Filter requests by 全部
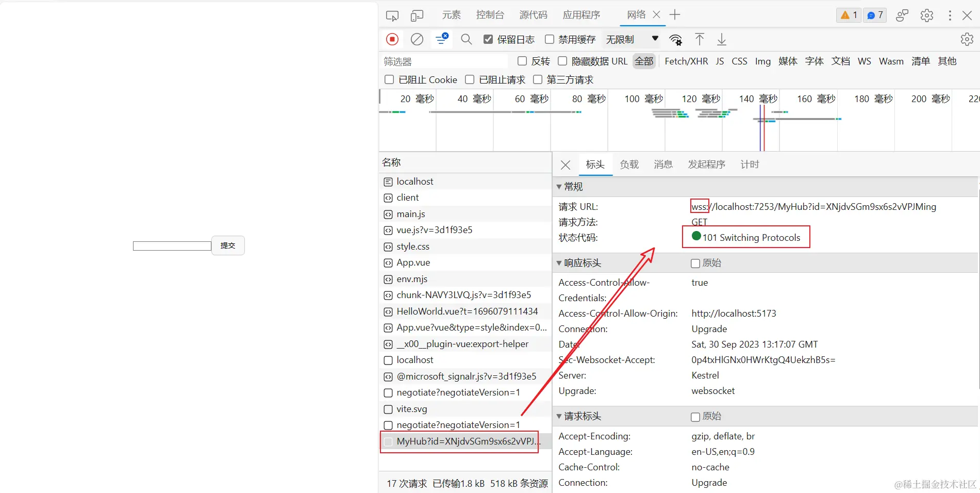Image resolution: width=980 pixels, height=493 pixels. coord(644,61)
